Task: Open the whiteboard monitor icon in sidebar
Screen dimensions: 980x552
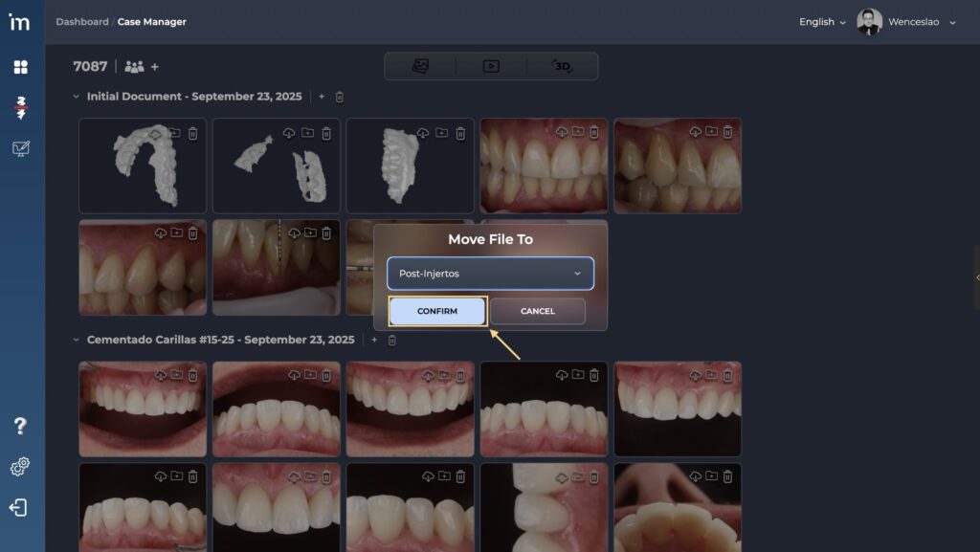Action: [x=20, y=148]
